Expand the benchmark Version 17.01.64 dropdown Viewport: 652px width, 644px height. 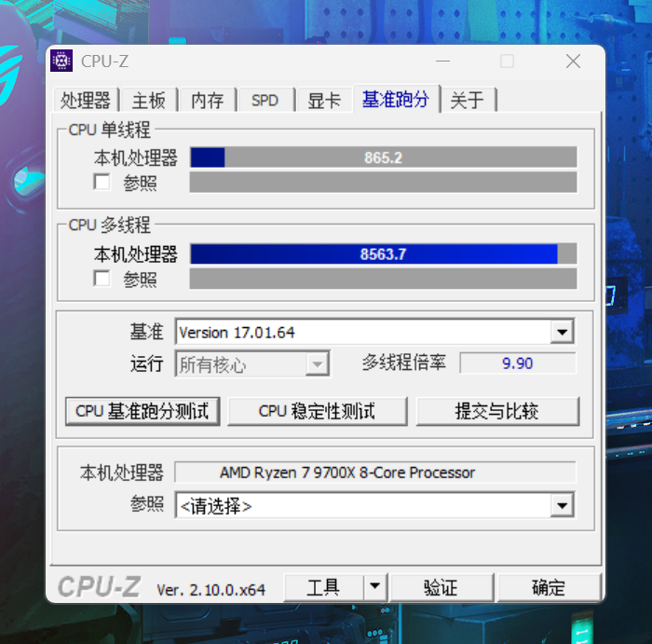pyautogui.click(x=563, y=332)
